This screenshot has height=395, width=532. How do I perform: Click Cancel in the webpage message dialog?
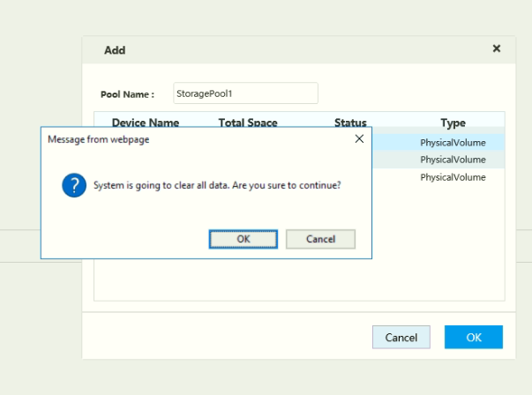point(320,239)
